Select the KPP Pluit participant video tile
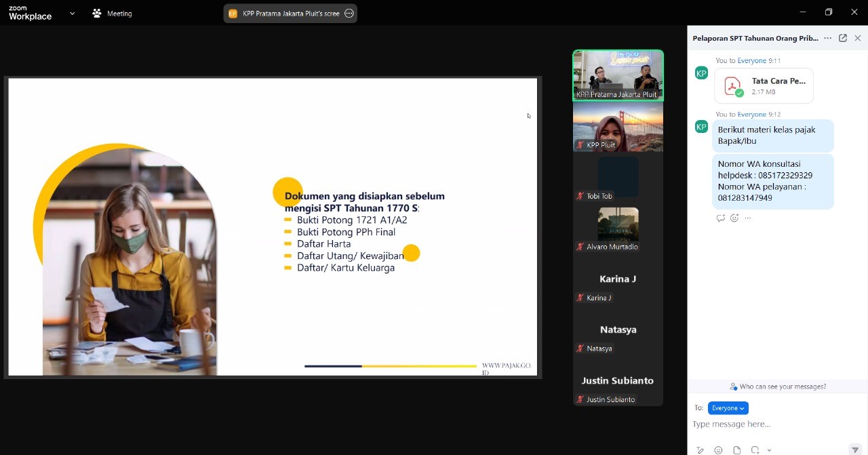This screenshot has width=868, height=455. tap(618, 126)
